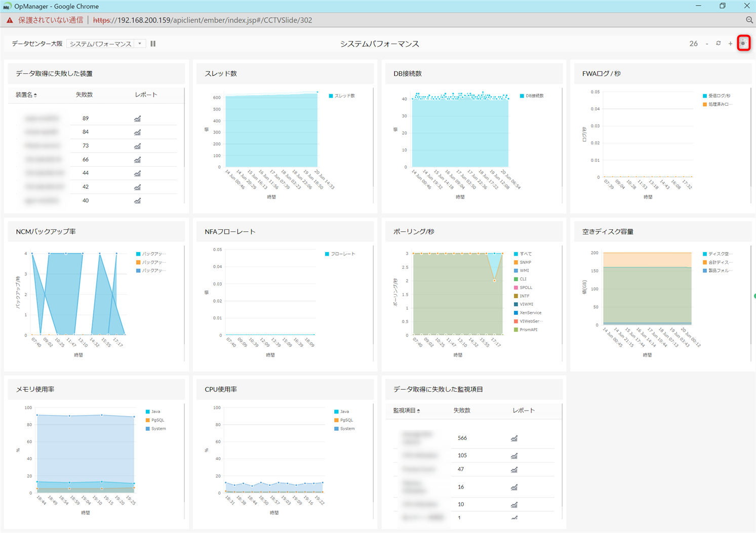The image size is (756, 533).
Task: Sort by 装置名 column header
Action: (x=26, y=95)
